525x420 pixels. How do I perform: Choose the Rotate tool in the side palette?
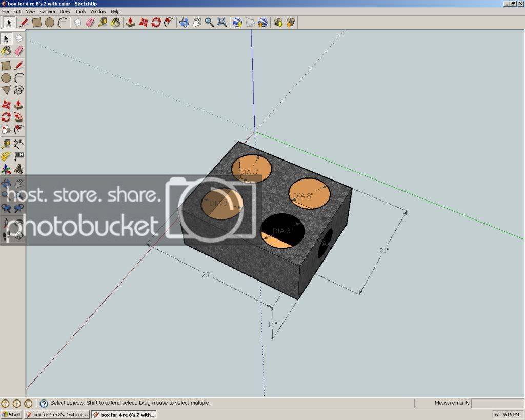click(6, 117)
